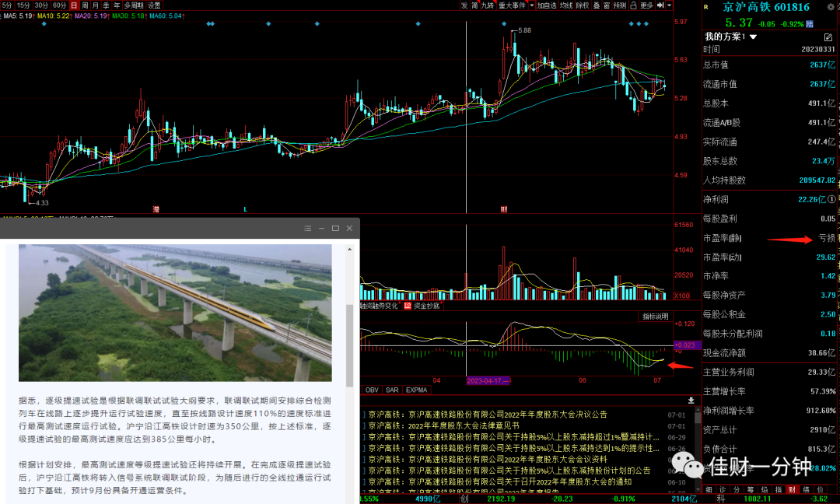The image size is (840, 504).
Task: Select the 分 bottom tab
Action: point(737,489)
